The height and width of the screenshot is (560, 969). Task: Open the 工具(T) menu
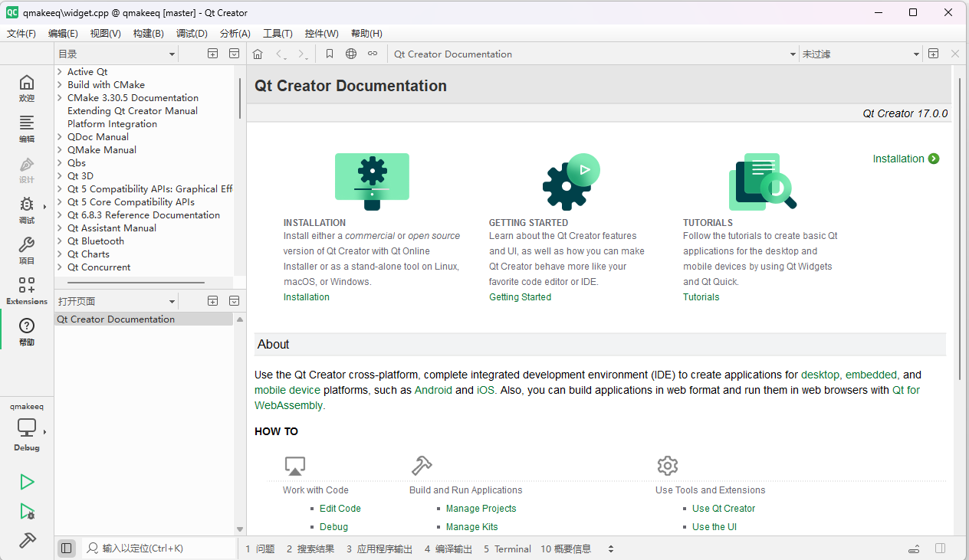tap(278, 34)
